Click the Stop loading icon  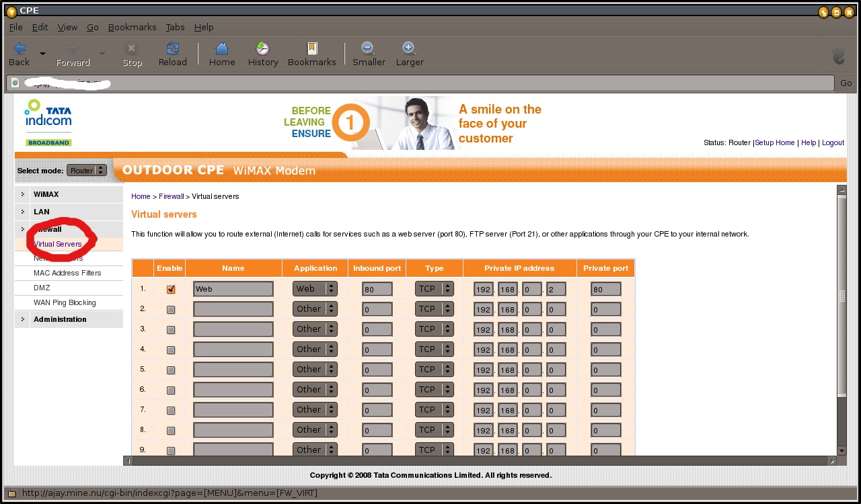132,48
